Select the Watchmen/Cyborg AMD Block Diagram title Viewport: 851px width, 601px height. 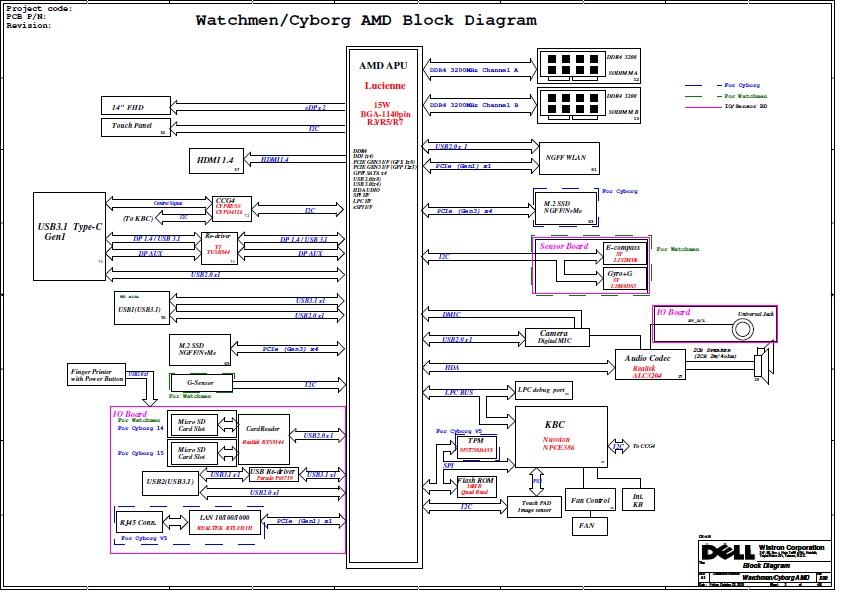(366, 21)
